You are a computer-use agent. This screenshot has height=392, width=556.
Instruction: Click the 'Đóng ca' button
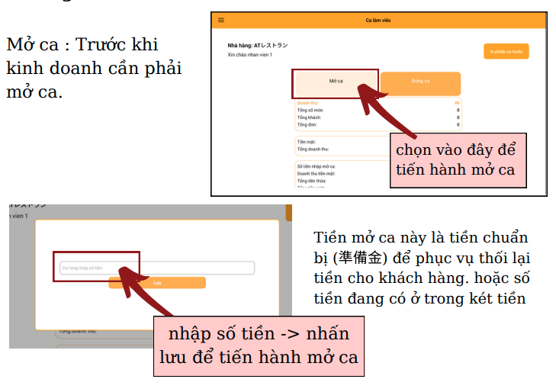click(420, 81)
